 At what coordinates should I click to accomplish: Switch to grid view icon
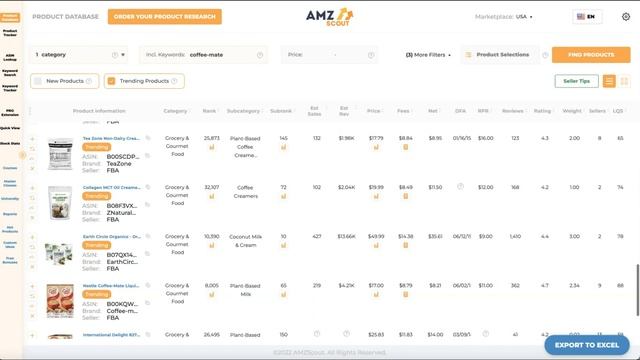624,81
